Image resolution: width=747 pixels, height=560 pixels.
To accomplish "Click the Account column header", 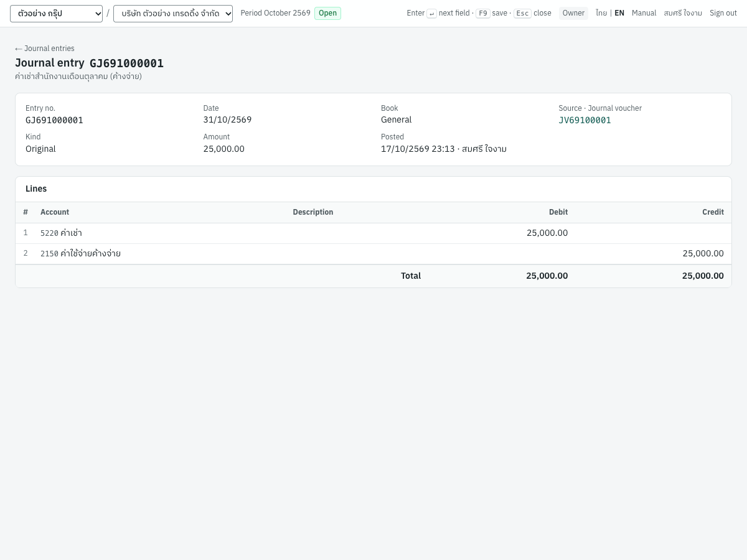I will click(55, 212).
